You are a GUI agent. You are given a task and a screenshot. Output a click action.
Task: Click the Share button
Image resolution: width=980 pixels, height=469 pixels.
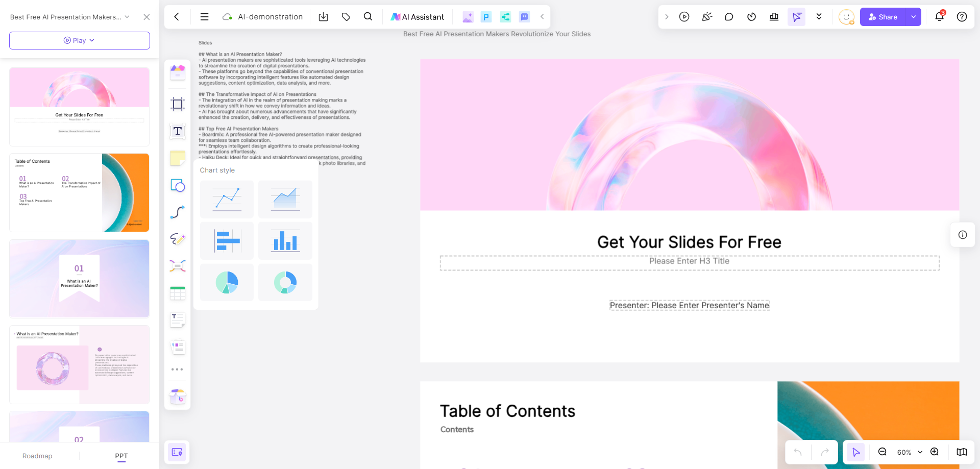tap(883, 17)
